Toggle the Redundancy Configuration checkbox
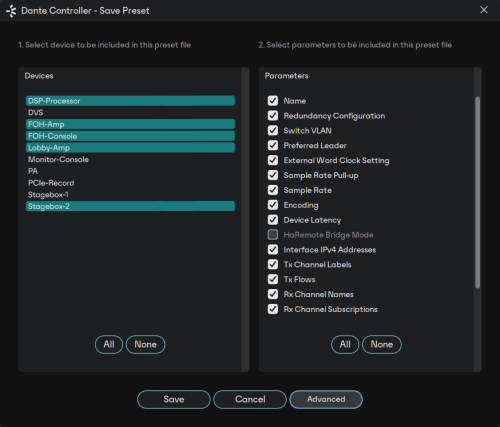The image size is (500, 427). (273, 116)
